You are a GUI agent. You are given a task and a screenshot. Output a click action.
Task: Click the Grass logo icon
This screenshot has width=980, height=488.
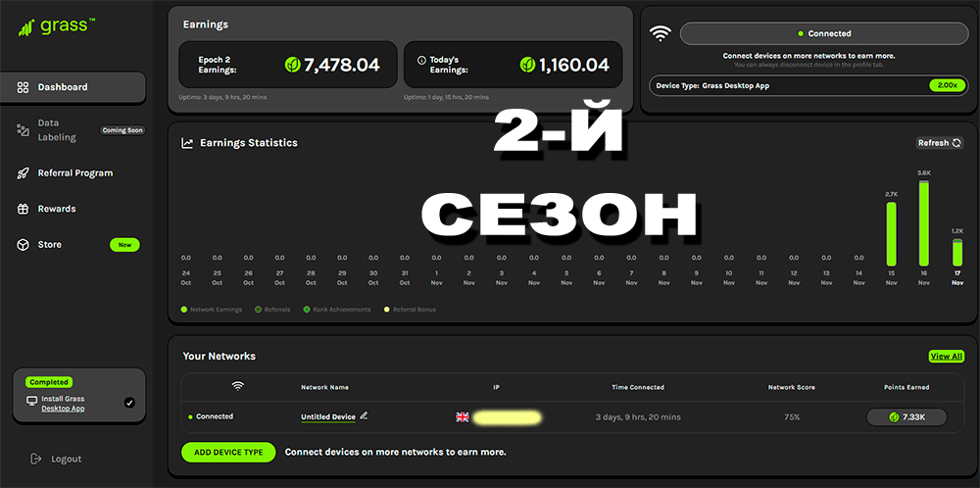point(26,26)
